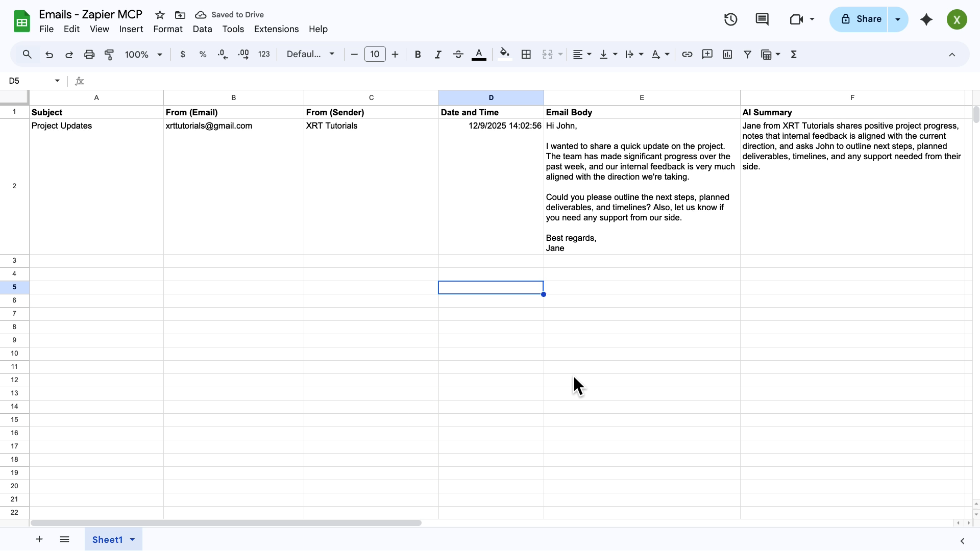Click the paint format roller icon

pos(109,55)
